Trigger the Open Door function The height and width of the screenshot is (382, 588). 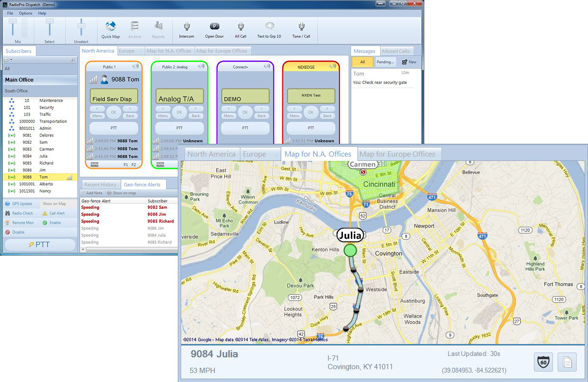coord(214,29)
